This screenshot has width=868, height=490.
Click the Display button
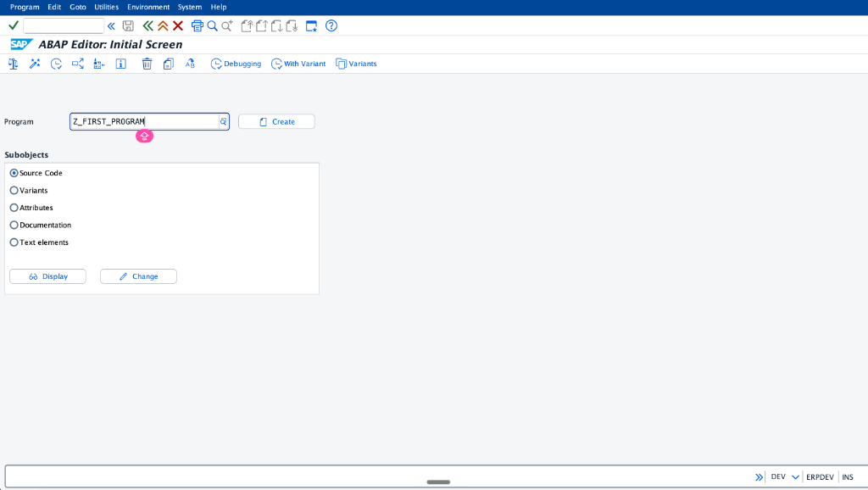pos(47,276)
